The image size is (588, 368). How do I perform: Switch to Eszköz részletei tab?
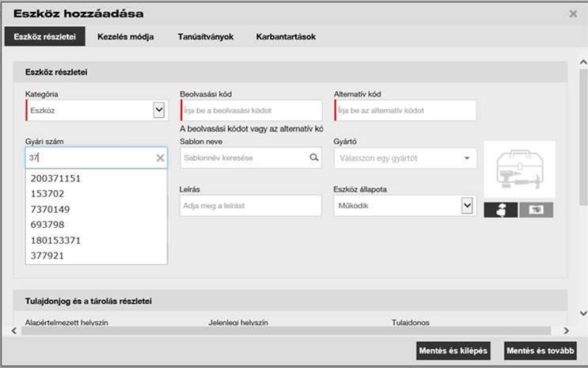tap(44, 36)
